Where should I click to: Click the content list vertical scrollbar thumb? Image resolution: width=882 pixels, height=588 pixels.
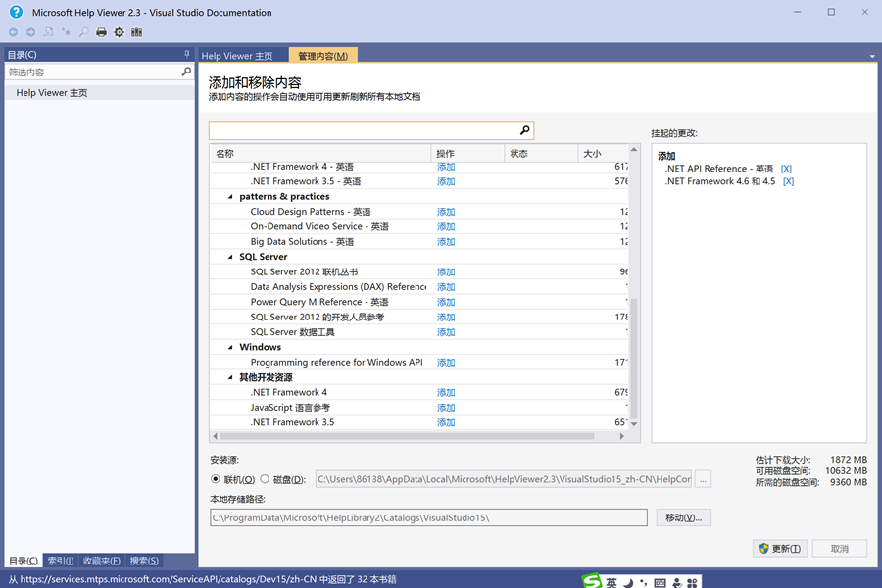point(634,358)
